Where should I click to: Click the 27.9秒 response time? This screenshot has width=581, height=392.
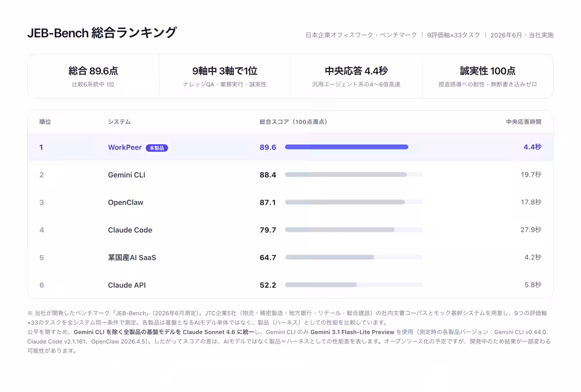click(531, 230)
